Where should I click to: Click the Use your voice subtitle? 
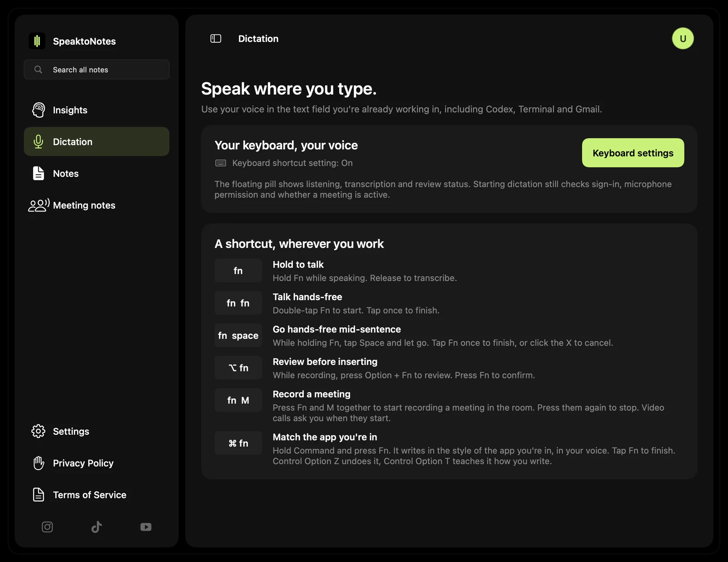click(402, 109)
